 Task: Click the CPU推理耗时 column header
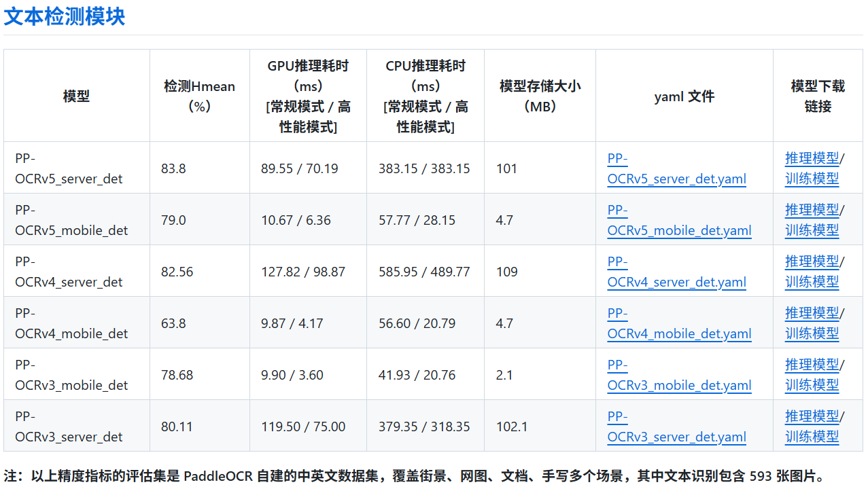(426, 96)
